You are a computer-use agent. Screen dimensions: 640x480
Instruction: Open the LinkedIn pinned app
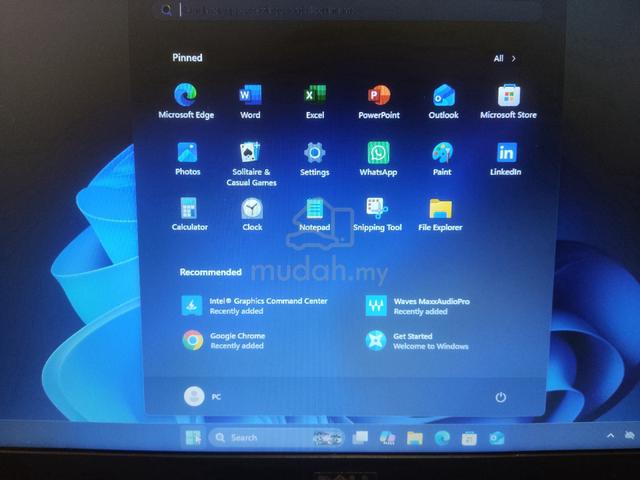[506, 159]
